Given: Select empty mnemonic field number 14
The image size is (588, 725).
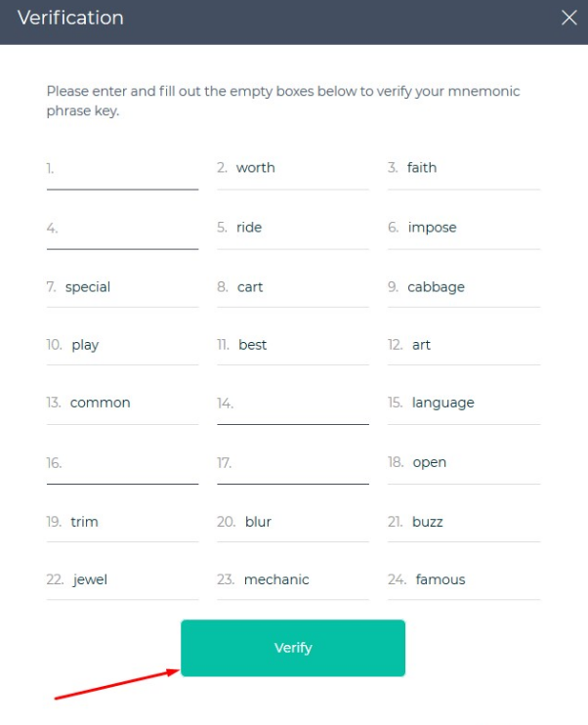Looking at the screenshot, I should 293,404.
